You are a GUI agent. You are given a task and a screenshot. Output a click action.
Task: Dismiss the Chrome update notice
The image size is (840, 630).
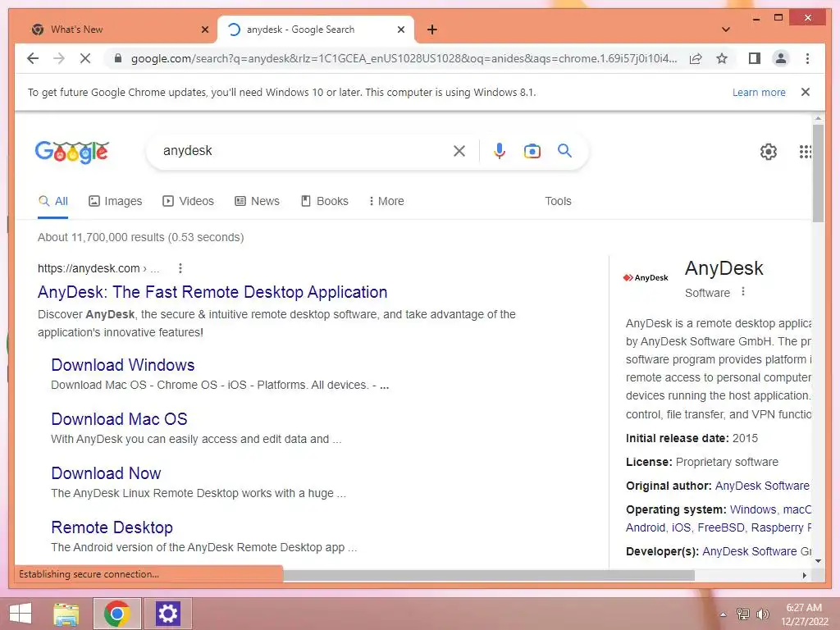pos(806,92)
